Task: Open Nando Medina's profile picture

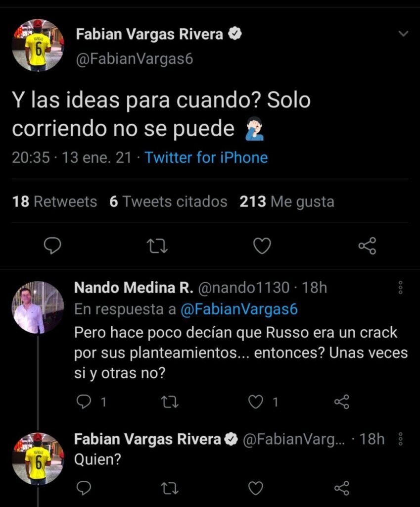Action: 38,307
